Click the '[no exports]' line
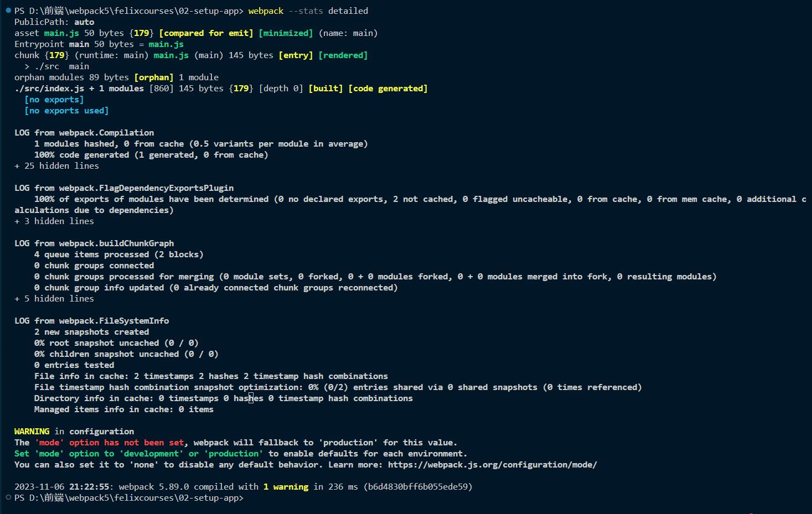 (x=54, y=100)
